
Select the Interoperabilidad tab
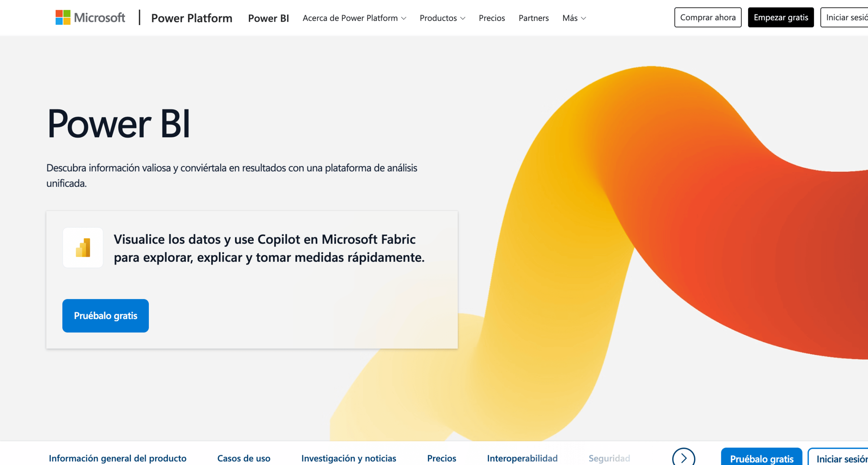pyautogui.click(x=522, y=458)
